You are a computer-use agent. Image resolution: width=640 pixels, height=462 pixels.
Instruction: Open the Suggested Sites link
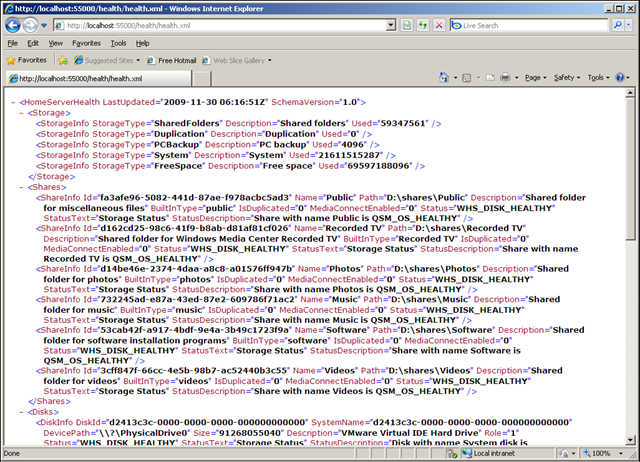[109, 60]
